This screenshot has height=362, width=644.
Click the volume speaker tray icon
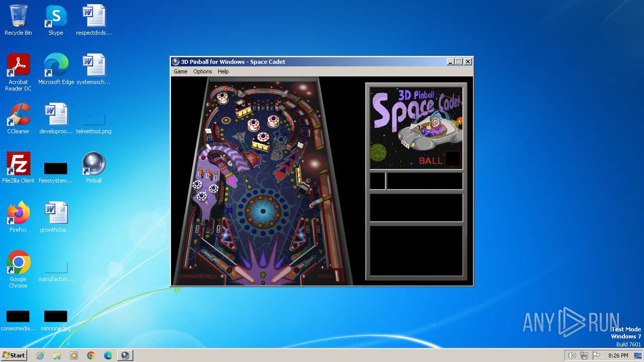click(x=572, y=355)
